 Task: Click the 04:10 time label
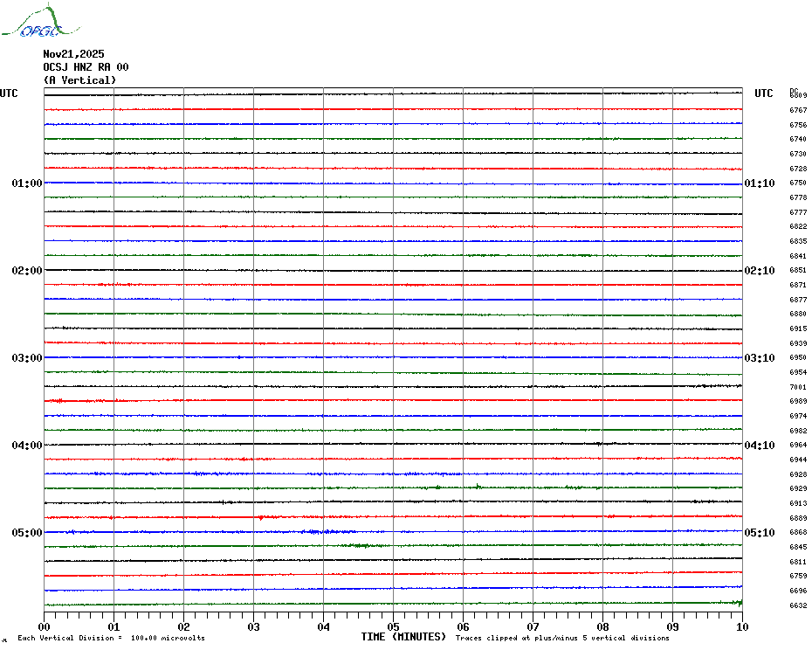[760, 446]
